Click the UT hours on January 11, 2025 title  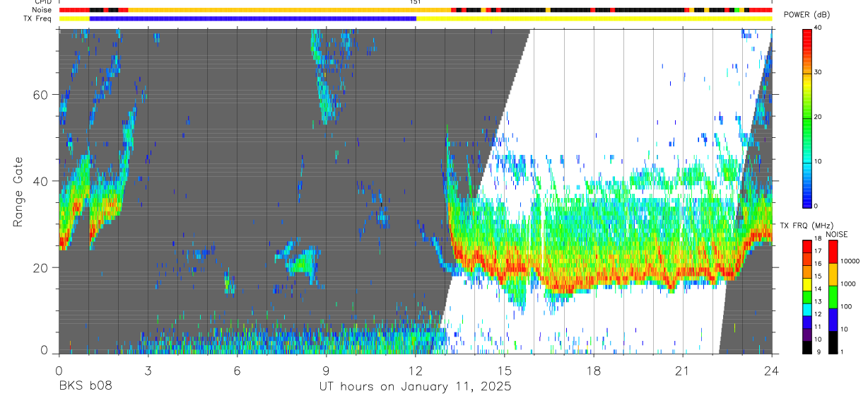point(415,387)
